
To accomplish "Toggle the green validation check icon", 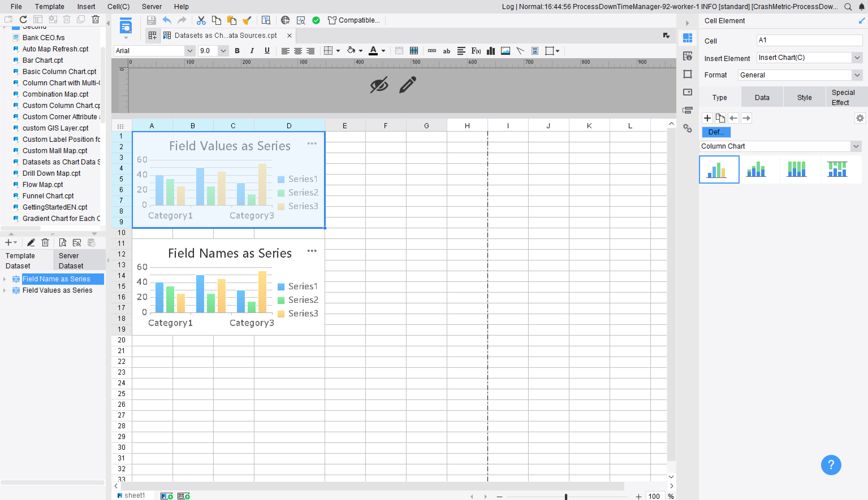I will (316, 20).
